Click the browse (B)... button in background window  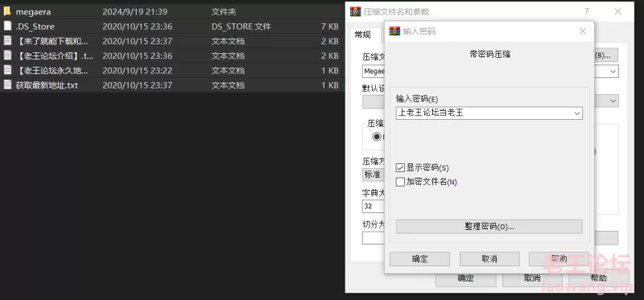605,55
